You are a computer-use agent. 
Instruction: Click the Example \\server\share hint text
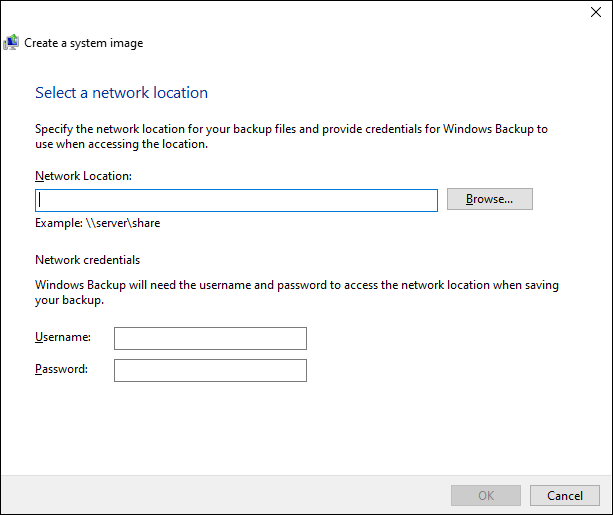(x=97, y=223)
